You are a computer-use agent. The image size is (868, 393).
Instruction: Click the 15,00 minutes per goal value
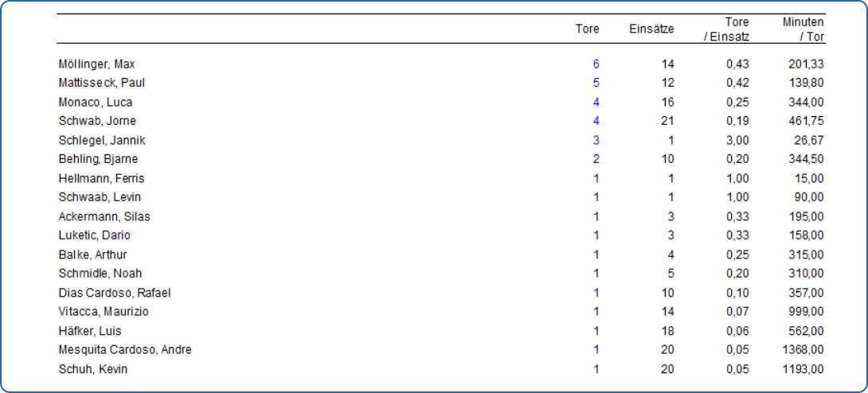coord(809,178)
